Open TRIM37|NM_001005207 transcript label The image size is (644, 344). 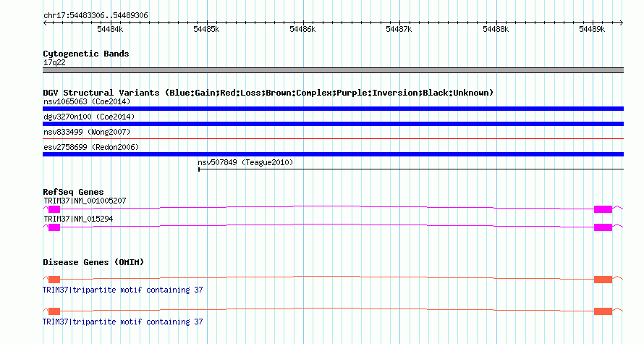click(85, 201)
